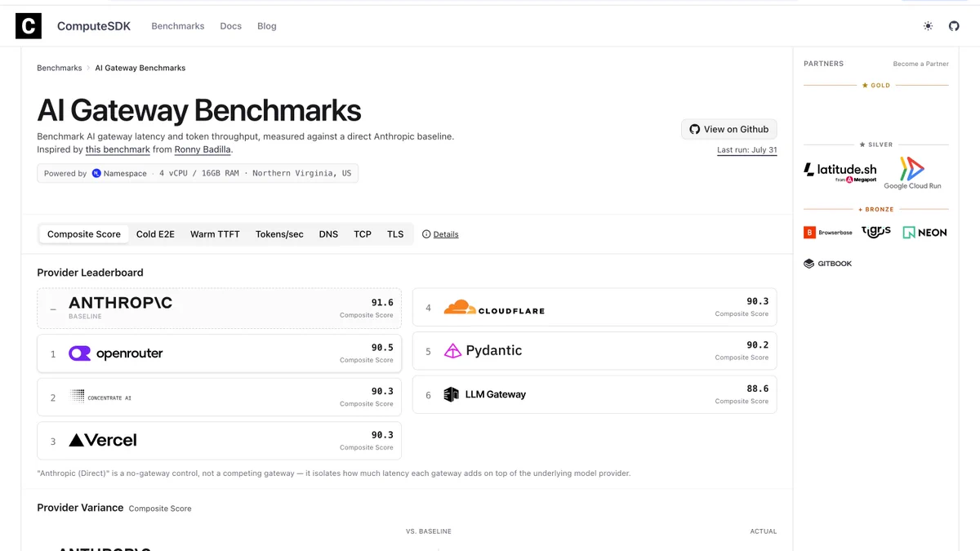Image resolution: width=980 pixels, height=551 pixels.
Task: Open the Tigris partner logo
Action: click(x=876, y=232)
